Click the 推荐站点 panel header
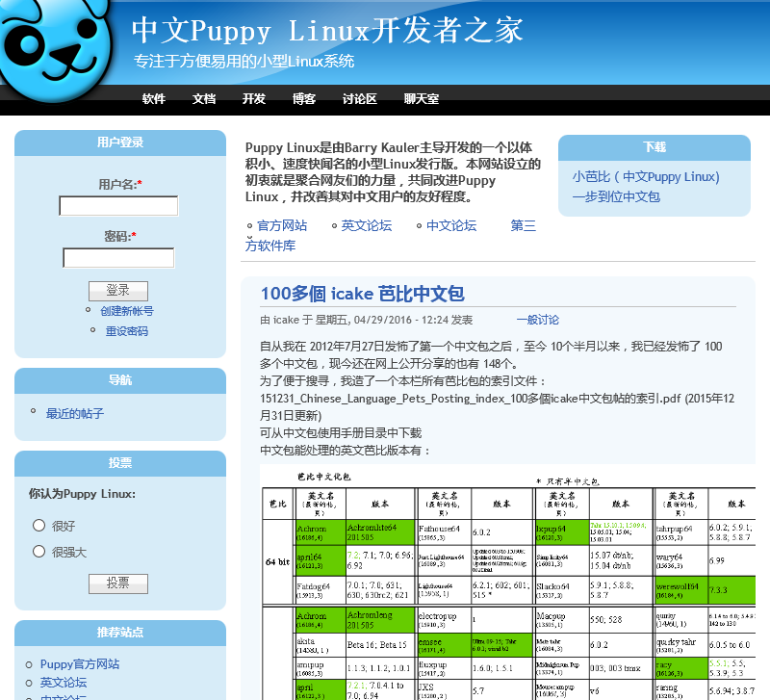Image resolution: width=770 pixels, height=700 pixels. pyautogui.click(x=120, y=633)
